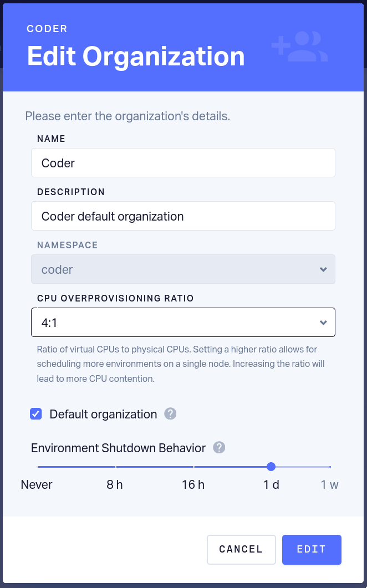367x588 pixels.
Task: Open help icon beside Default organization
Action: coord(170,413)
